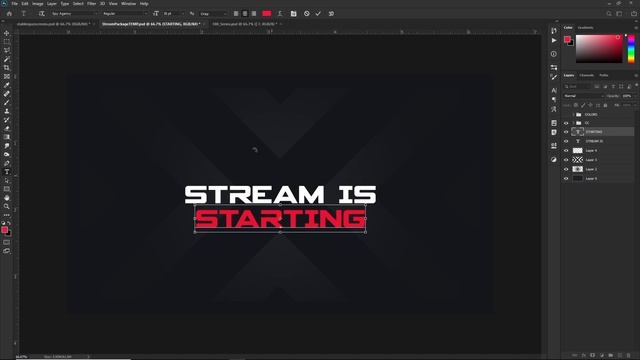Select Layer 3 thumbnail in Layers panel
Screen dimensions: 640x360
point(578,160)
